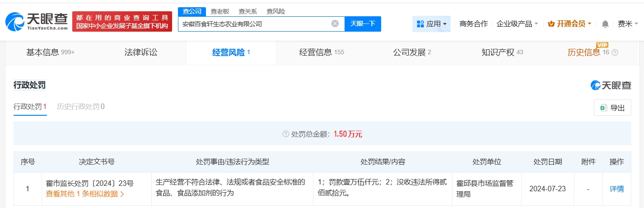Click the question icon beside 处罚总金额
Viewport: 644px width, 208px height.
click(285, 134)
